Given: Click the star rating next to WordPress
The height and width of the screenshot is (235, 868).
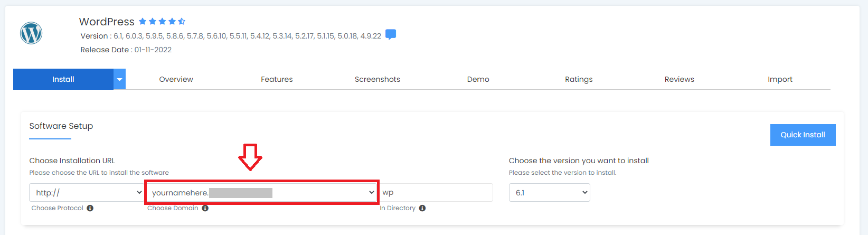Looking at the screenshot, I should pyautogui.click(x=162, y=22).
